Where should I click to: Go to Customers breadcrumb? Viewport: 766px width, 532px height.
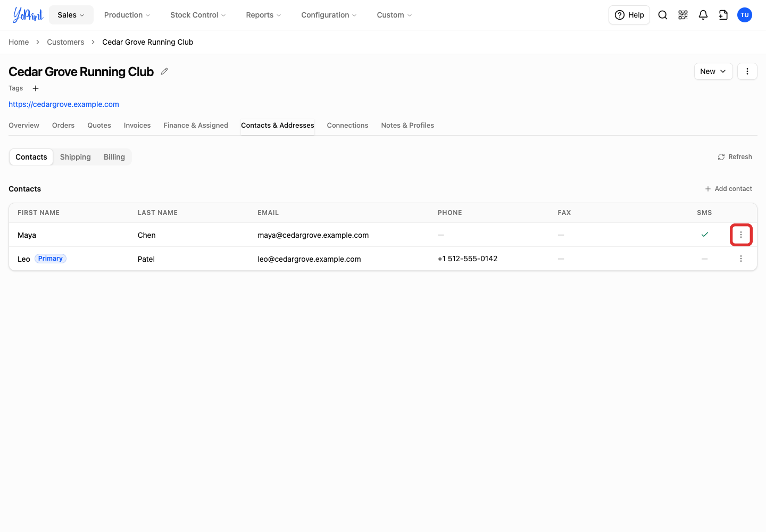tap(65, 42)
